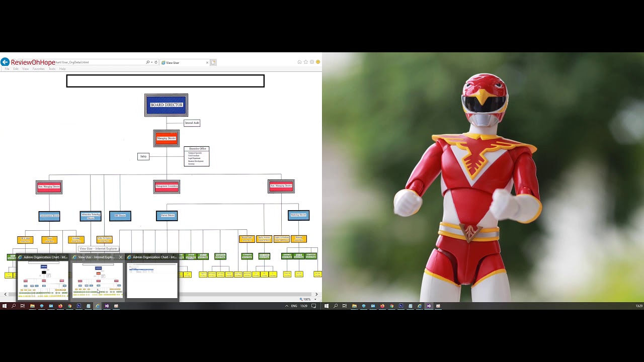Viewport: 644px width, 362px height.
Task: Click the Information Technology Director box
Action: pyautogui.click(x=91, y=216)
